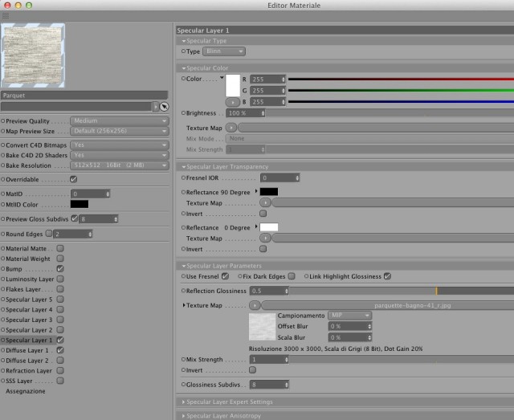Screen dimensions: 514x420
Task: Click the Texture Map button under Reflectance 0 Degree
Action: click(265, 238)
